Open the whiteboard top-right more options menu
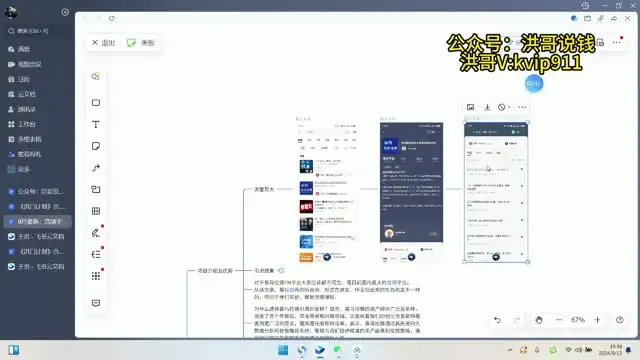The height and width of the screenshot is (360, 640). [x=617, y=42]
